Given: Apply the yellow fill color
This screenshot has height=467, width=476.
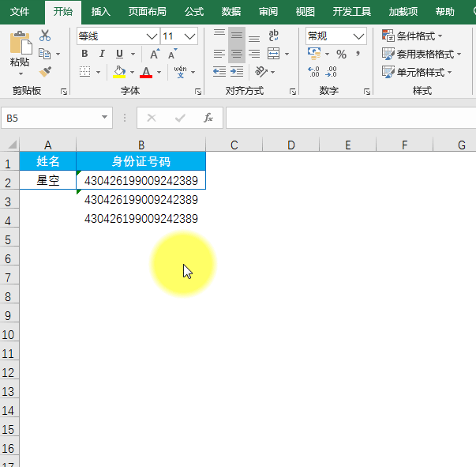Looking at the screenshot, I should coord(119,72).
